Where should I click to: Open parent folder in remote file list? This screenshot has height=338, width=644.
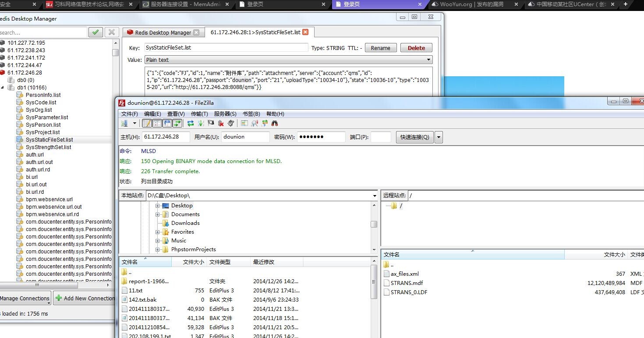click(x=389, y=264)
